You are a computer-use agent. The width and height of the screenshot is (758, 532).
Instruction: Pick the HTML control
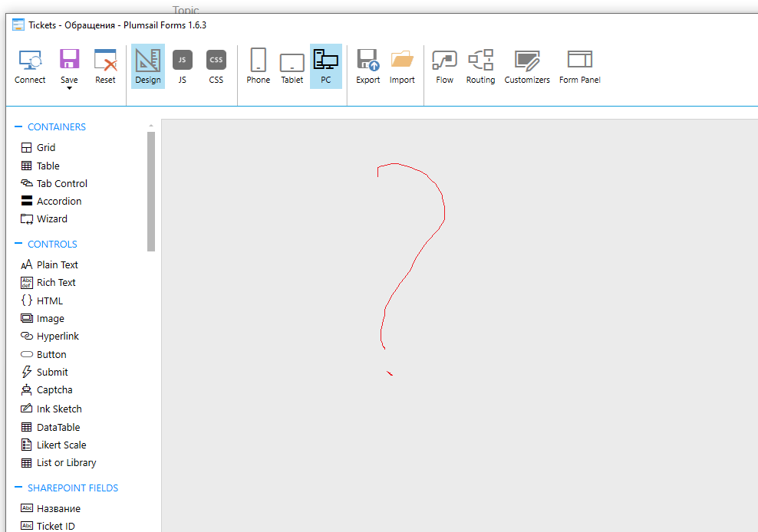click(42, 300)
